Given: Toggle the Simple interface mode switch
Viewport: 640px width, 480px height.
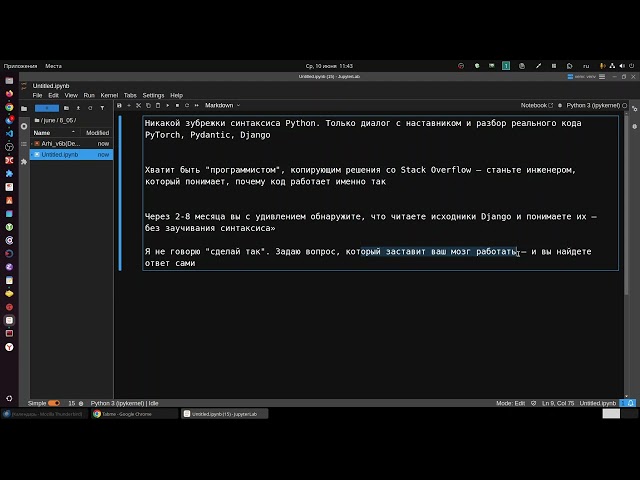Looking at the screenshot, I should 53,403.
